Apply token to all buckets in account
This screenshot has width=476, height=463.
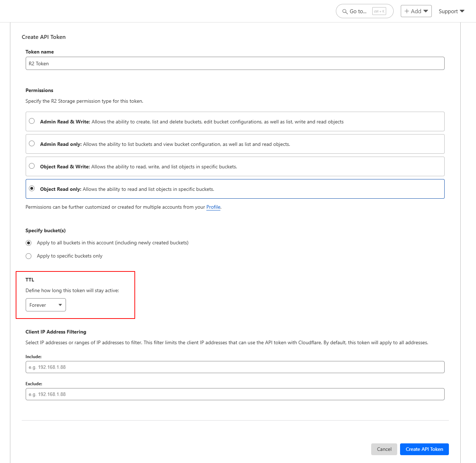[x=29, y=243]
